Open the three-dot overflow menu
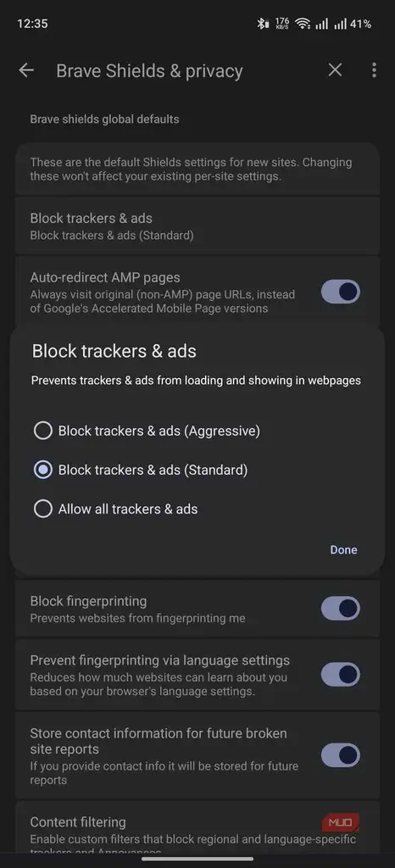The image size is (395, 868). pos(374,70)
